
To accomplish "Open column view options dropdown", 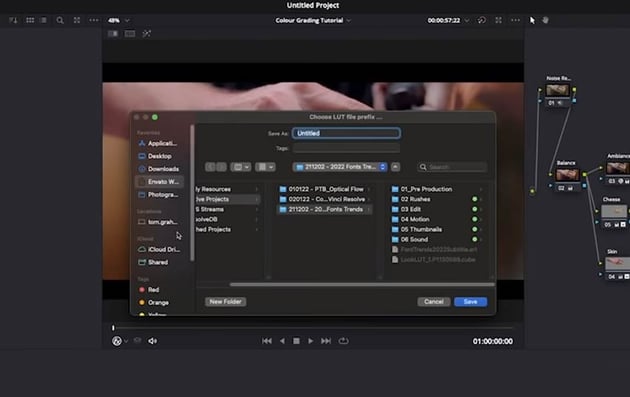I will point(241,167).
